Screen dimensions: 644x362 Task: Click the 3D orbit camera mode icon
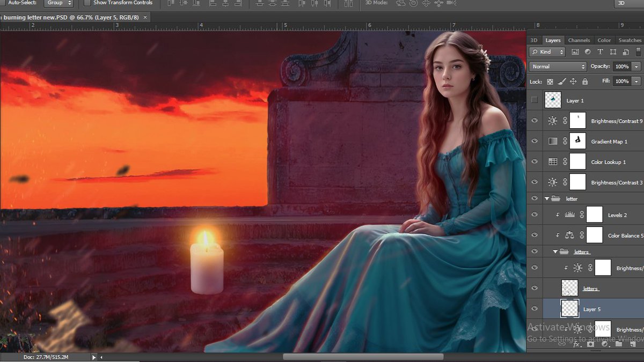401,3
